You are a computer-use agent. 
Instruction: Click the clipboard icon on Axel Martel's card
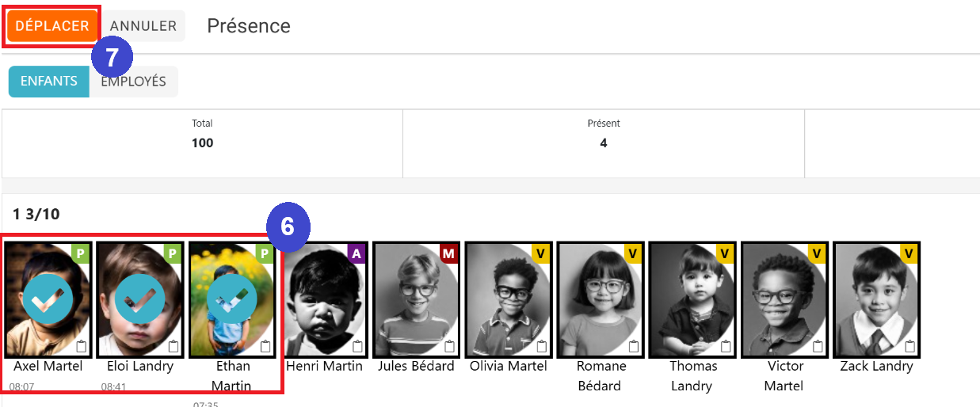tap(82, 346)
